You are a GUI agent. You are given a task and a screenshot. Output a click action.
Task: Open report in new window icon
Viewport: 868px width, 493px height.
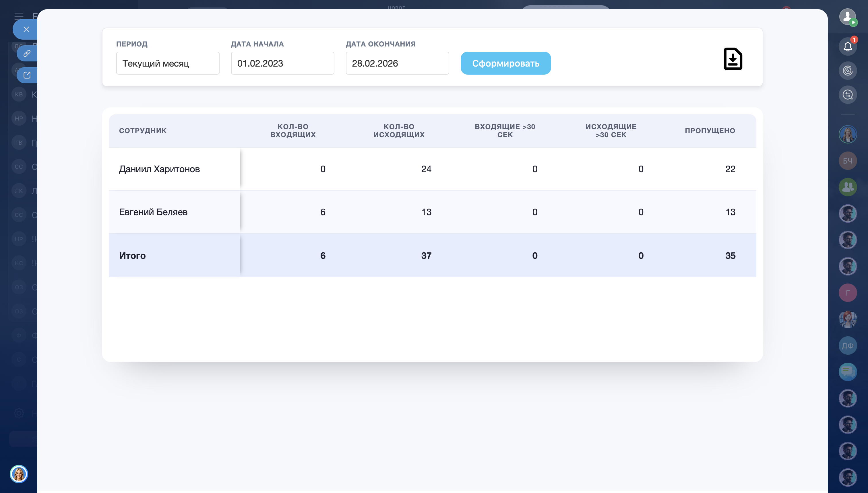click(27, 75)
